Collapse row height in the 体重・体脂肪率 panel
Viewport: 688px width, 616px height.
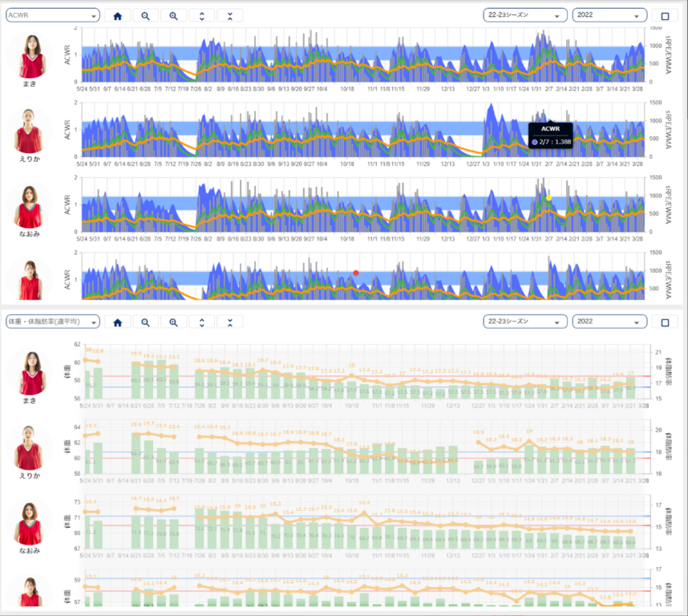(230, 322)
